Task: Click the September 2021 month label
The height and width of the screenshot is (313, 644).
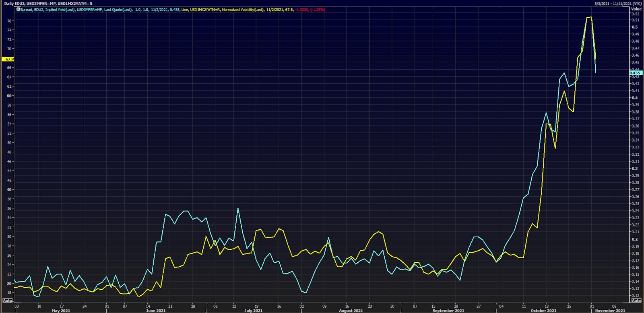Action: coord(448,311)
